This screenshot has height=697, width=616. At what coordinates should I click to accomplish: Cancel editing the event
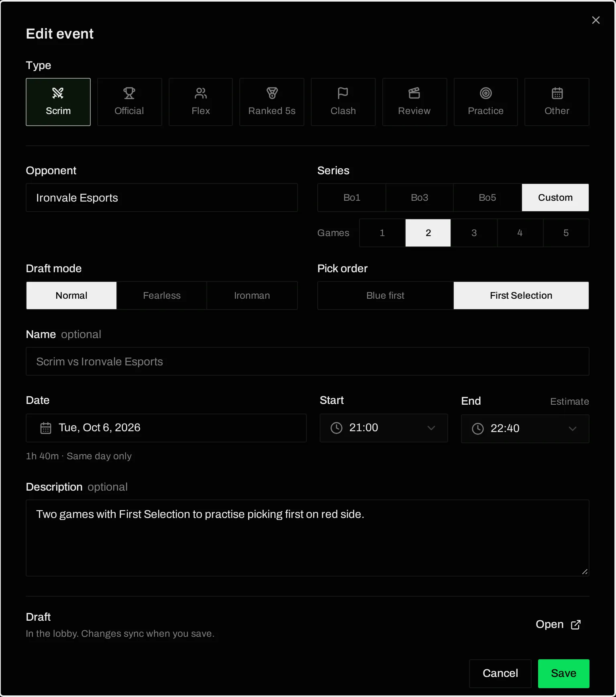(x=500, y=673)
